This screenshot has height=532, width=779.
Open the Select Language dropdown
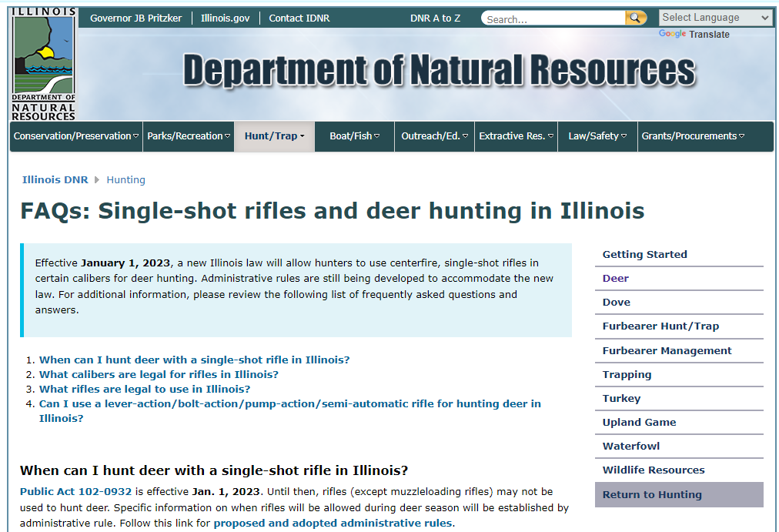click(x=715, y=18)
